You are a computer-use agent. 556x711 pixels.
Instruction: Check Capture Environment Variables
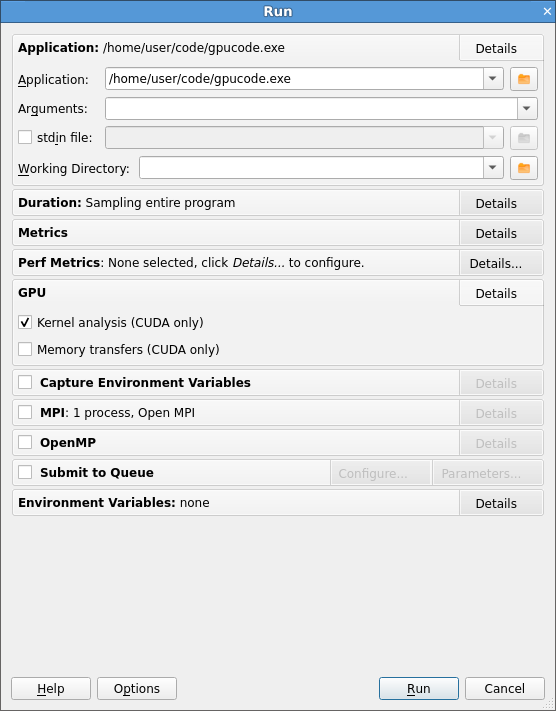pyautogui.click(x=25, y=382)
